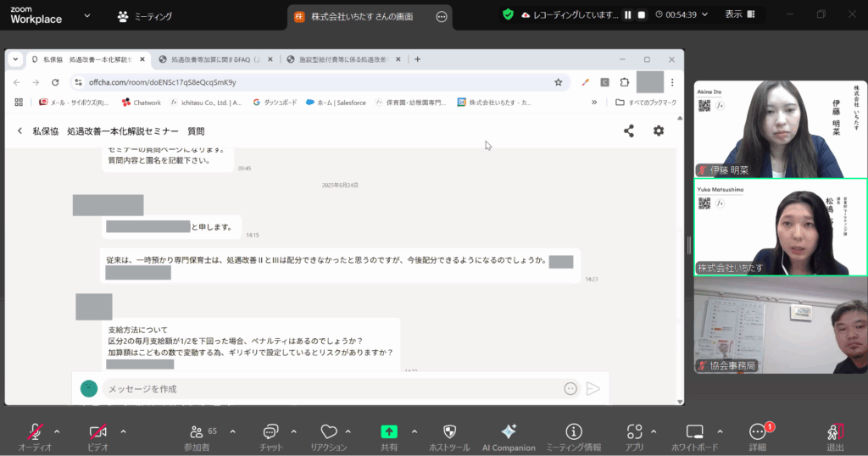Expand the audio options arrow

64,431
